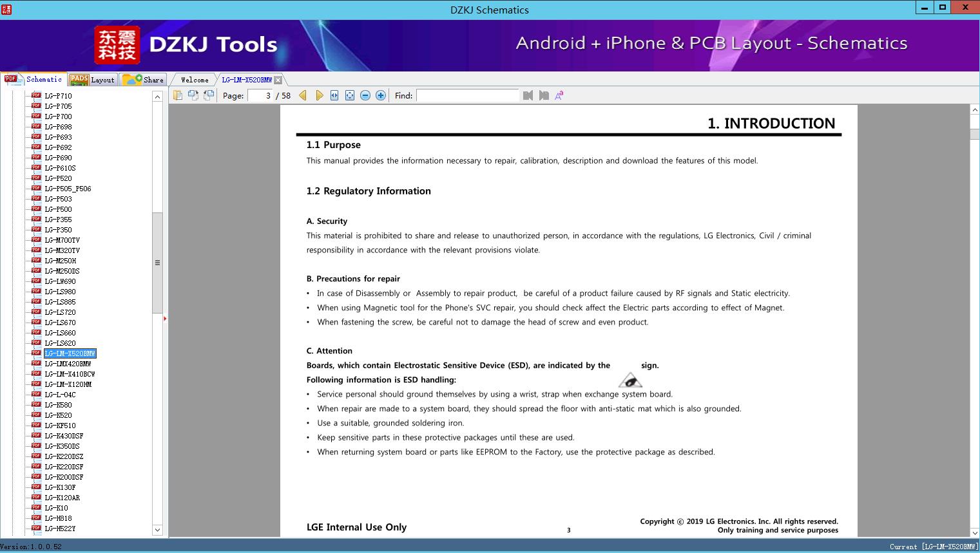Find previous match icon
The image size is (980, 553).
click(x=528, y=95)
